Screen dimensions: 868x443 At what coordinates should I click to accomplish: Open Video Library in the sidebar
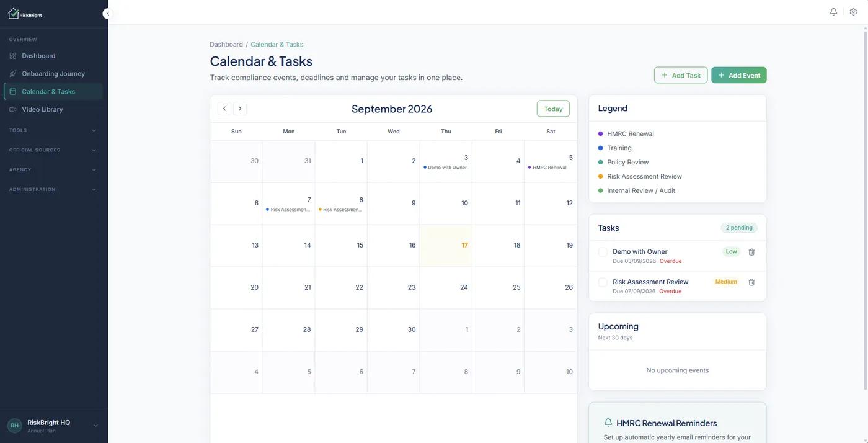[53, 109]
